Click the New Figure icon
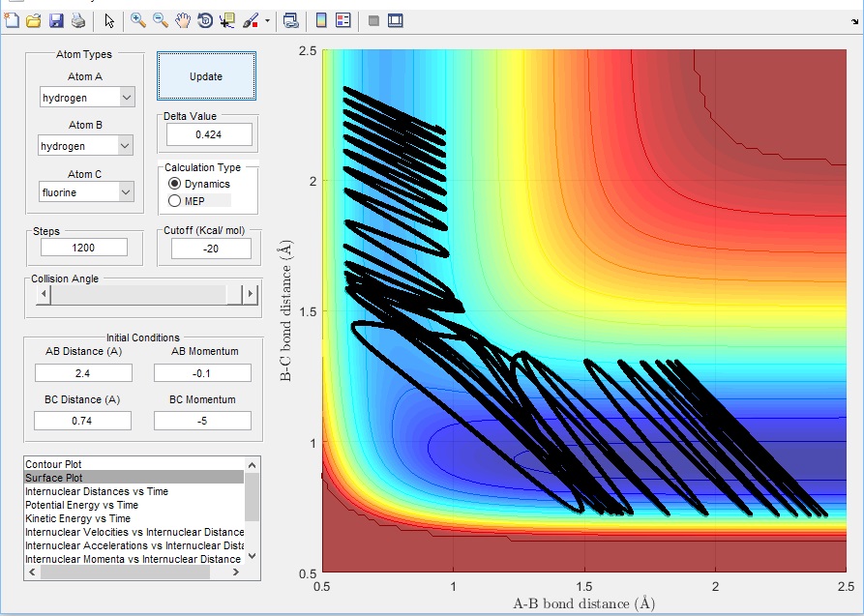The image size is (864, 616). 12,20
